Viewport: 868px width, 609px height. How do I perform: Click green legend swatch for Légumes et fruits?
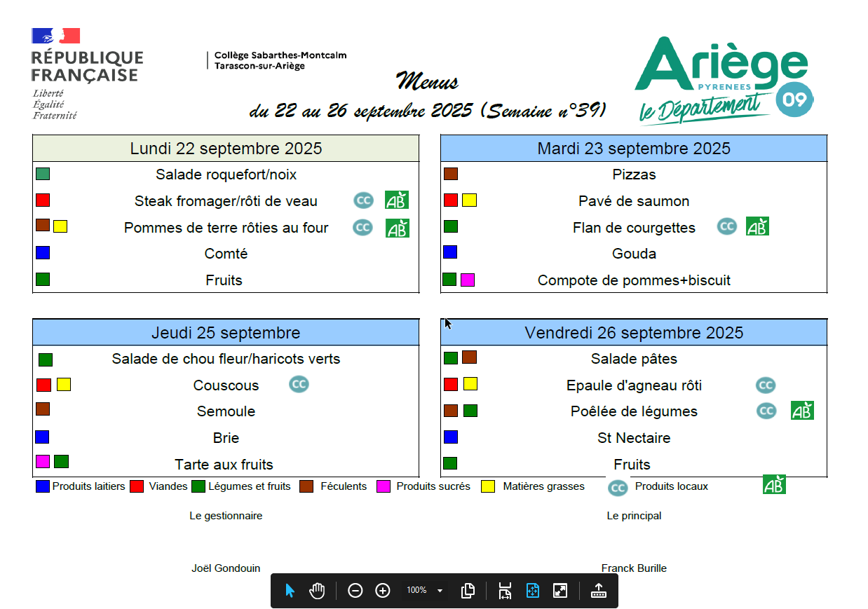click(198, 486)
